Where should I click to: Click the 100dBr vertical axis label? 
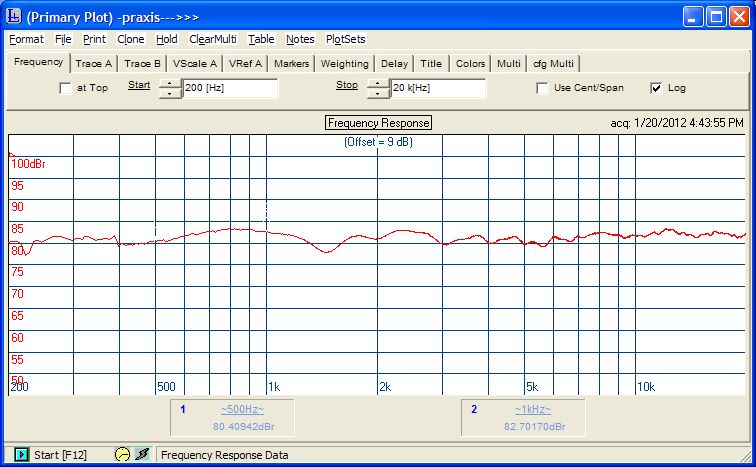click(x=28, y=164)
